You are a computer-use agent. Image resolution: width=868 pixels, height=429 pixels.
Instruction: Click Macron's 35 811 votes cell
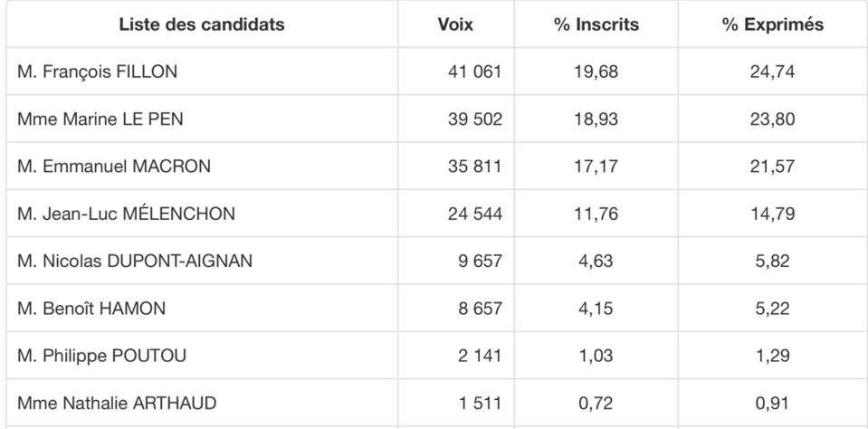tap(474, 167)
